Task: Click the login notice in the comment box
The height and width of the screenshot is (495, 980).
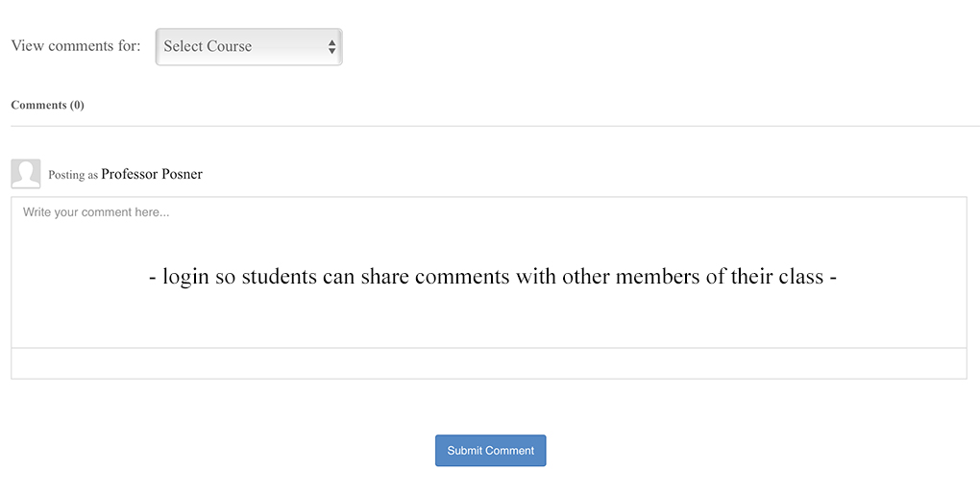Action: (493, 277)
